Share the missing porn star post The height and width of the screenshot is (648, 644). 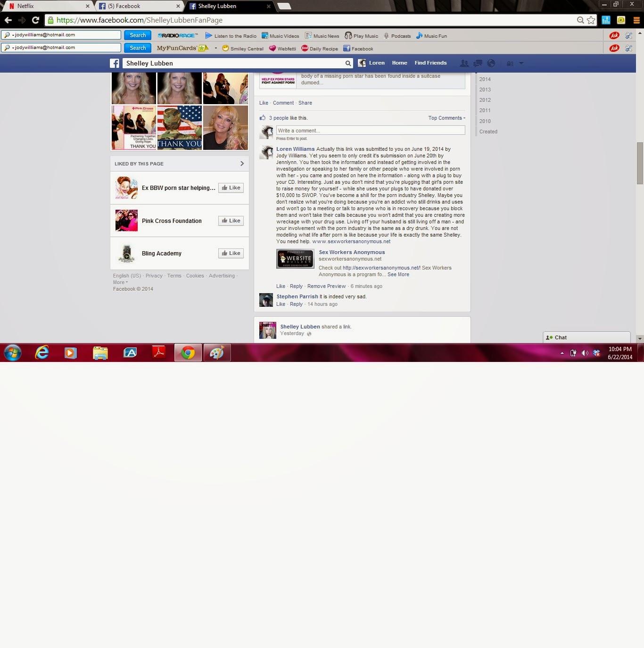[305, 103]
